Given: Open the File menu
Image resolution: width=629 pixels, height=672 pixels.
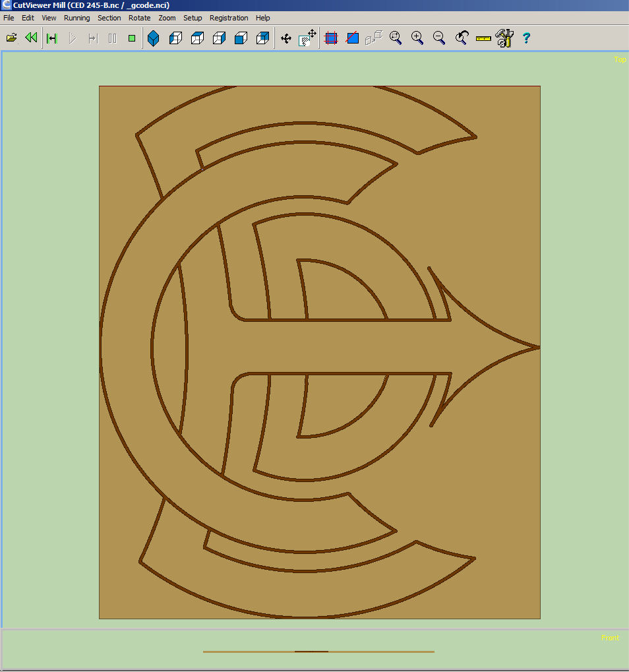Looking at the screenshot, I should (x=9, y=18).
